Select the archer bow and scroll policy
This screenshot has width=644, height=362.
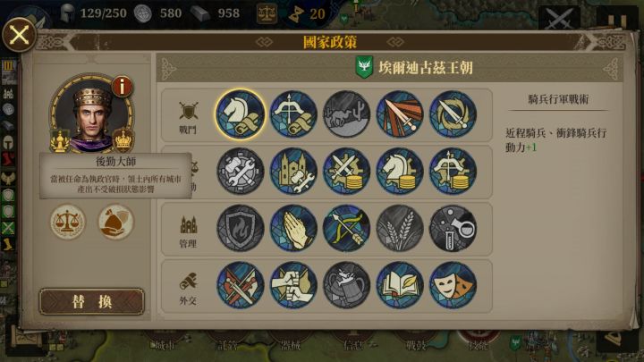tap(293, 114)
